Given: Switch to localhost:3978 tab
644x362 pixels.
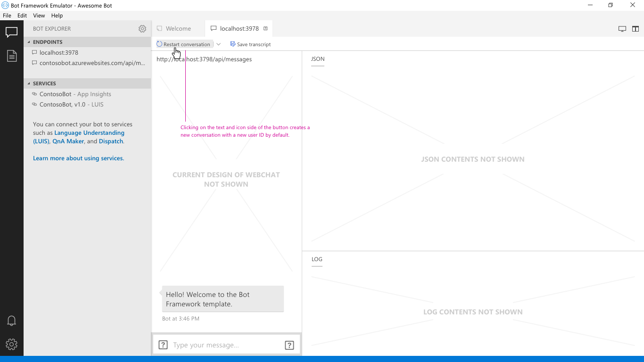Looking at the screenshot, I should [x=239, y=29].
